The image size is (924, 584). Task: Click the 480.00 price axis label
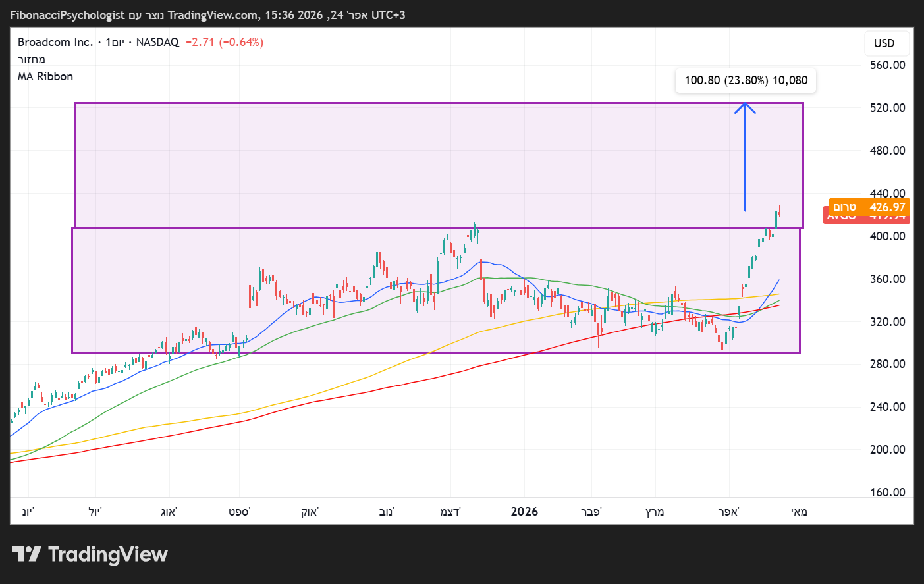(887, 151)
